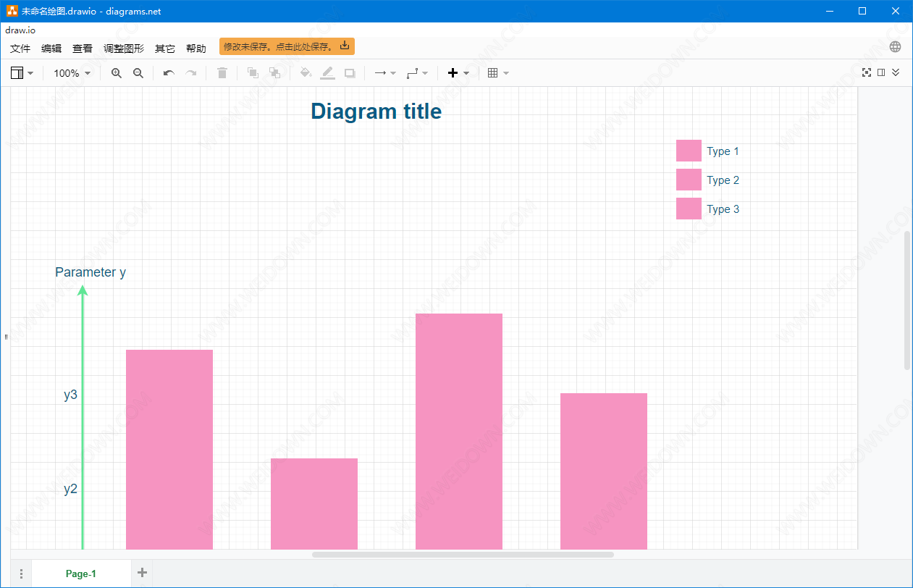Toggle fullscreen mode icon
Viewport: 913px width, 588px height.
[867, 72]
